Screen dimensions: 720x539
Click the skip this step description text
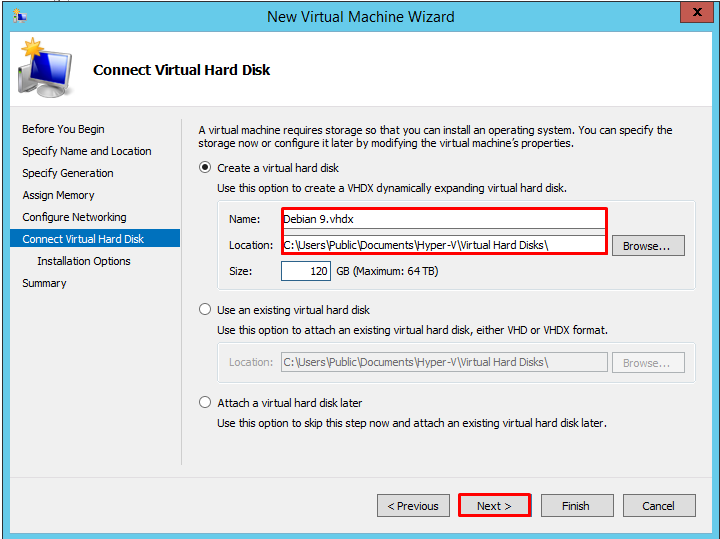pos(412,423)
